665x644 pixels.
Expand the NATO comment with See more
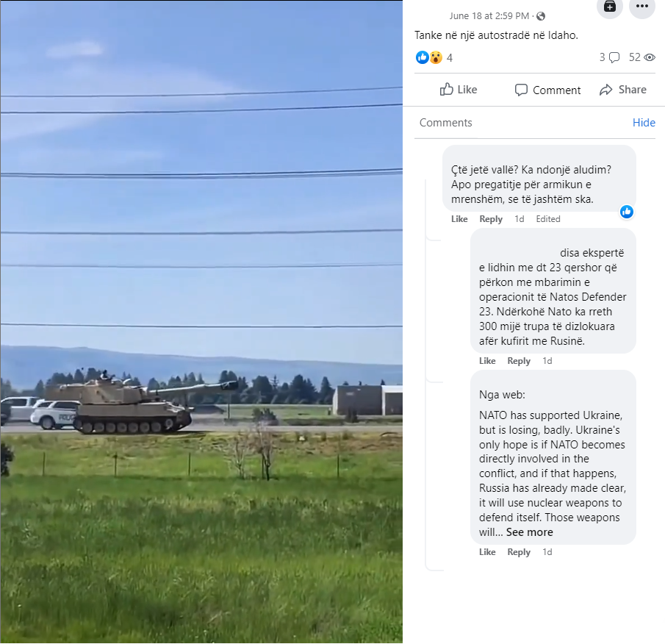(x=529, y=532)
